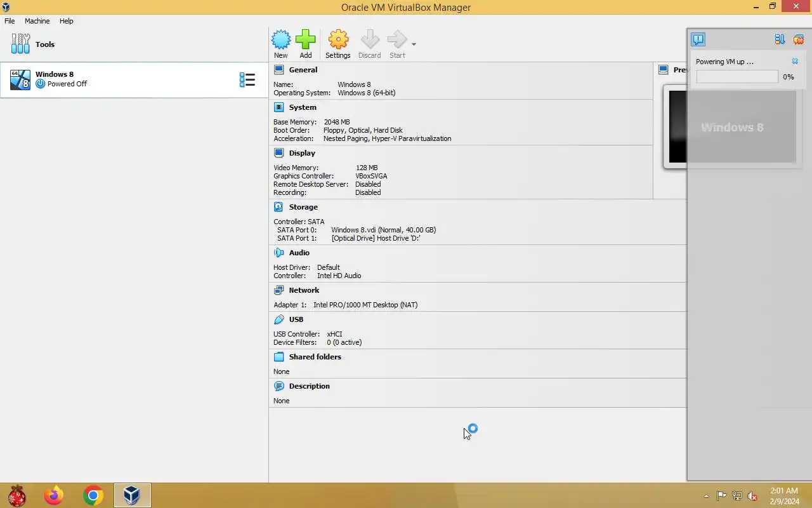The width and height of the screenshot is (812, 508).
Task: Click the VirtualBox taskbar button
Action: pyautogui.click(x=132, y=495)
